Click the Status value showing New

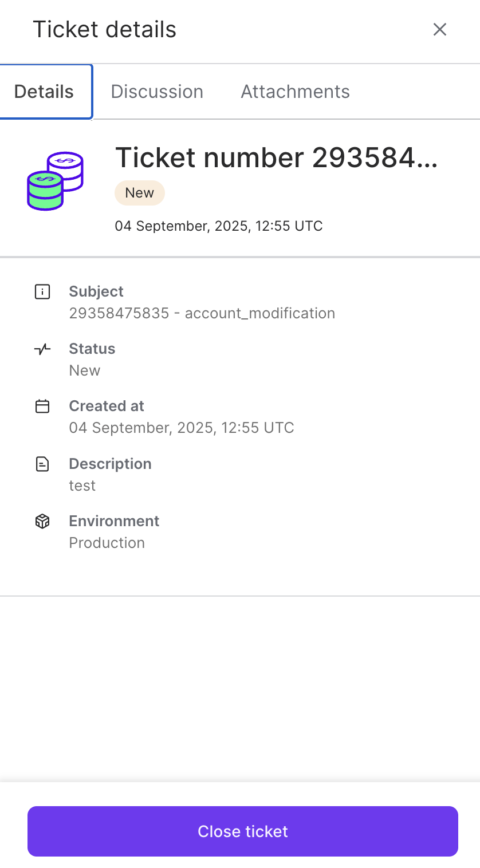[84, 370]
